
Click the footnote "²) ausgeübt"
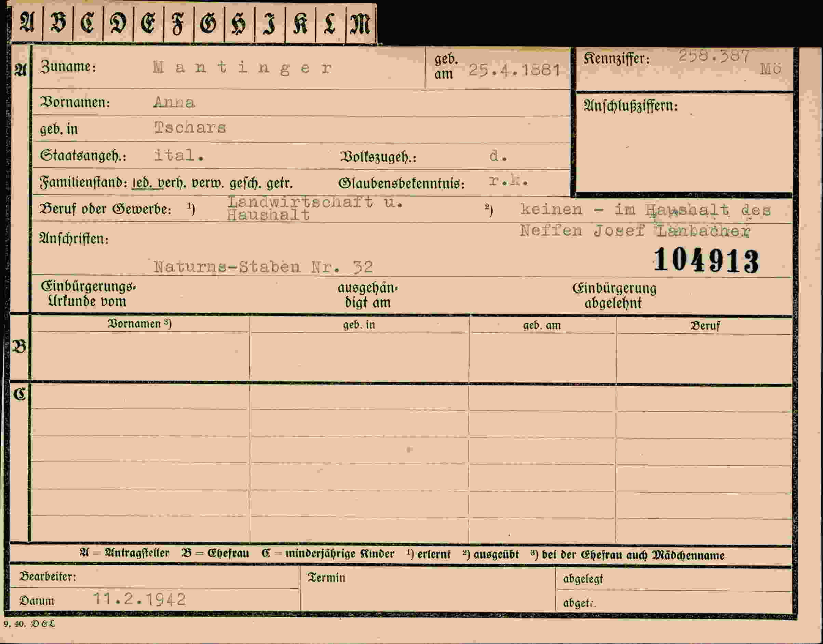(x=490, y=555)
